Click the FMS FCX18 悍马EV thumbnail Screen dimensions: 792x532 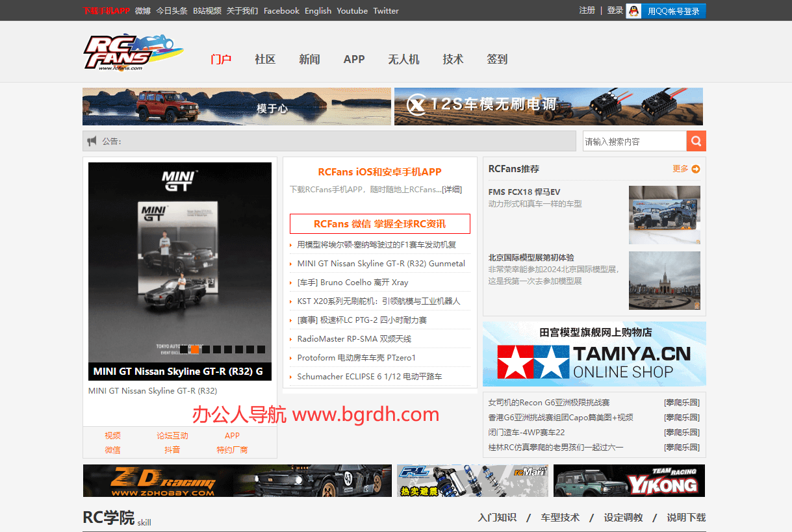(x=664, y=215)
